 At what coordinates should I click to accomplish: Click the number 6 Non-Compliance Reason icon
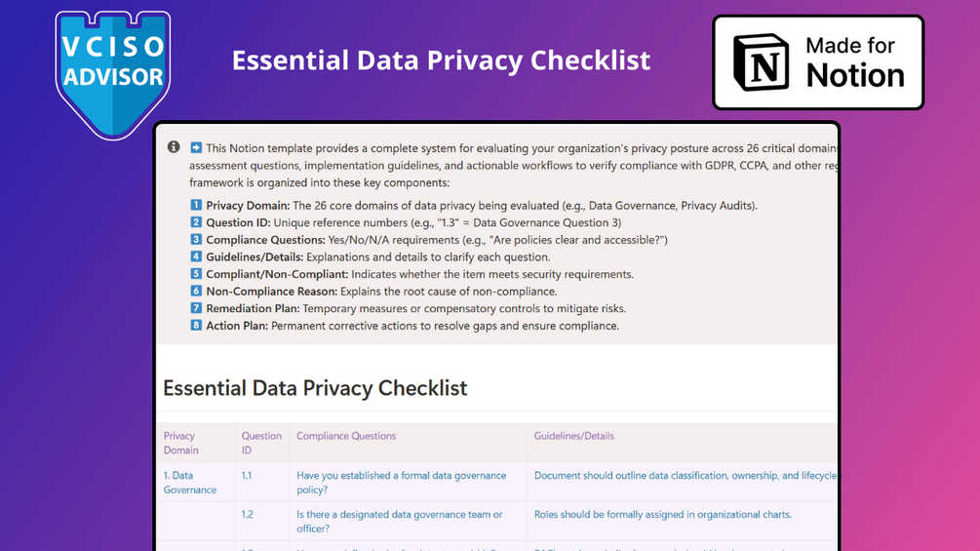(196, 292)
